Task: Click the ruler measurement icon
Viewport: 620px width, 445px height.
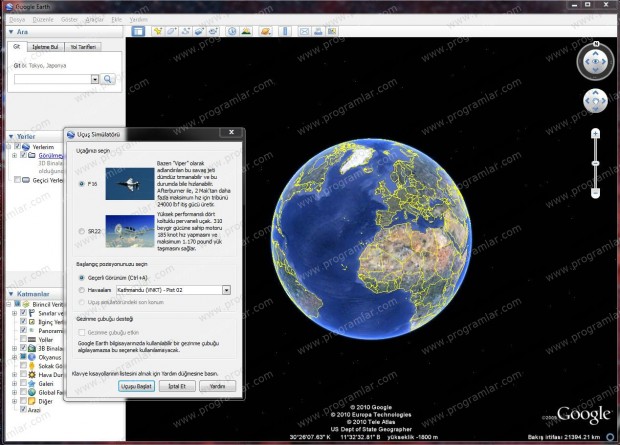Action: click(285, 31)
